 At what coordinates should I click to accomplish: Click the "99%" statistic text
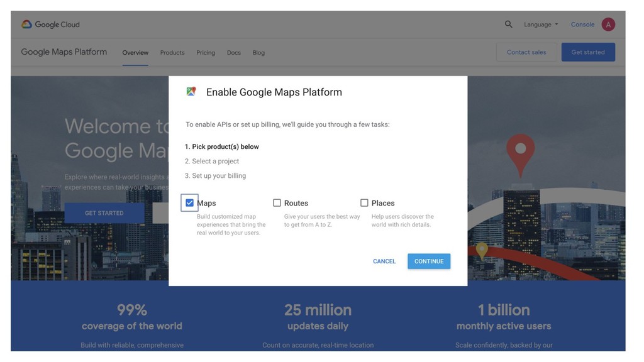click(x=132, y=310)
